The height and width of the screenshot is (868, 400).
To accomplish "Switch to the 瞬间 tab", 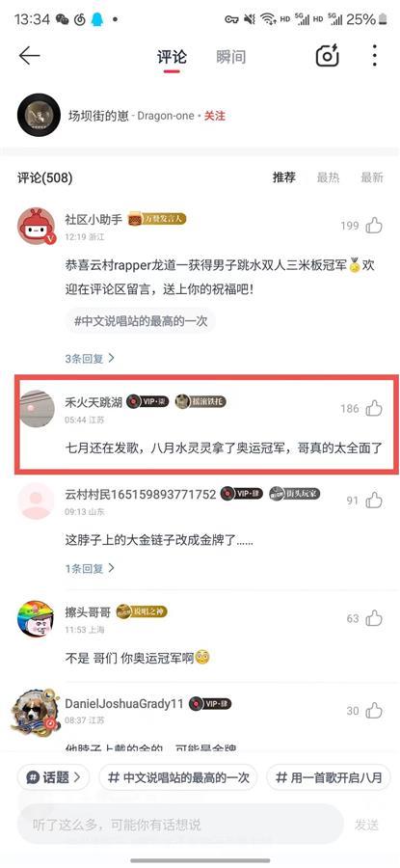I will pyautogui.click(x=230, y=57).
